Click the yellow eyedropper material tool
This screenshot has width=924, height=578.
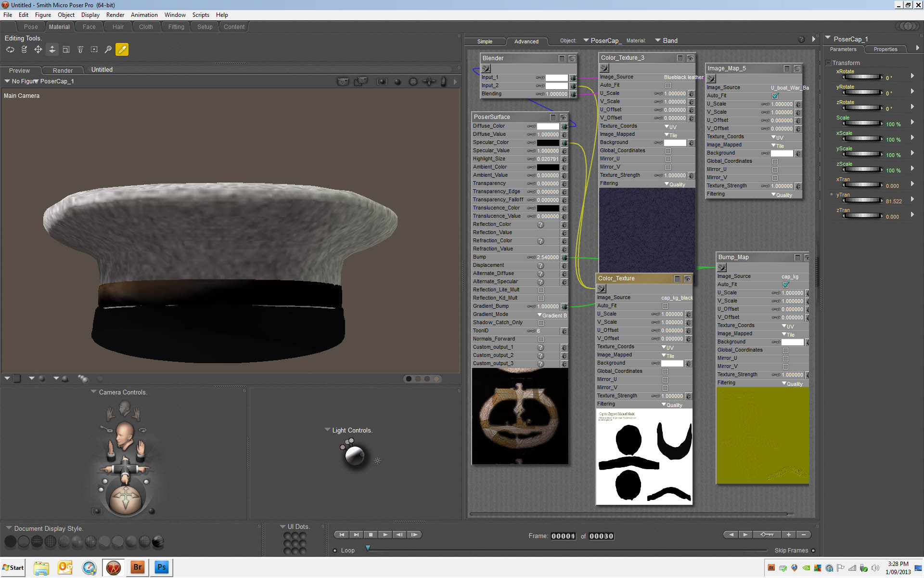(x=122, y=50)
